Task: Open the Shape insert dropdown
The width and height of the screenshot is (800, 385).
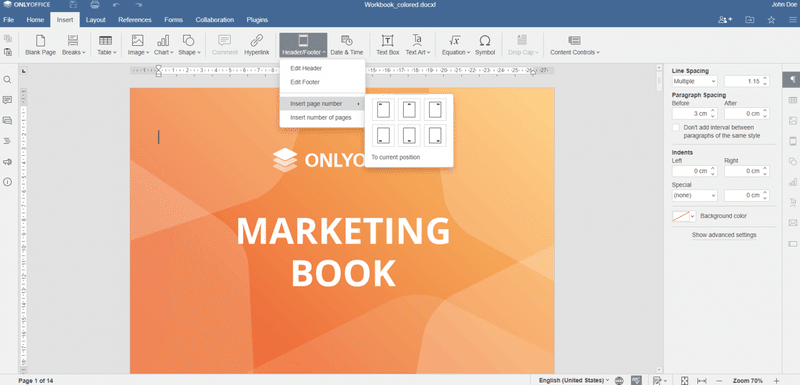Action: coord(189,45)
